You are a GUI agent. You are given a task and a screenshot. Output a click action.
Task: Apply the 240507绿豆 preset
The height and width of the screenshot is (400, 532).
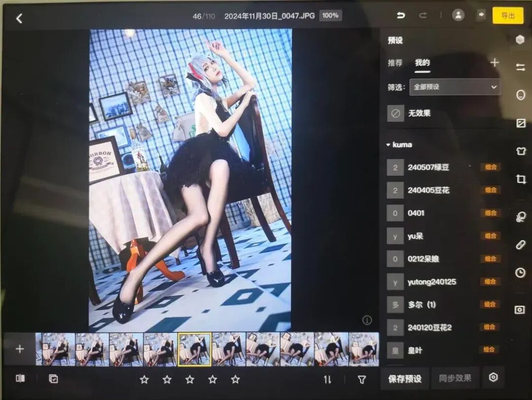443,167
